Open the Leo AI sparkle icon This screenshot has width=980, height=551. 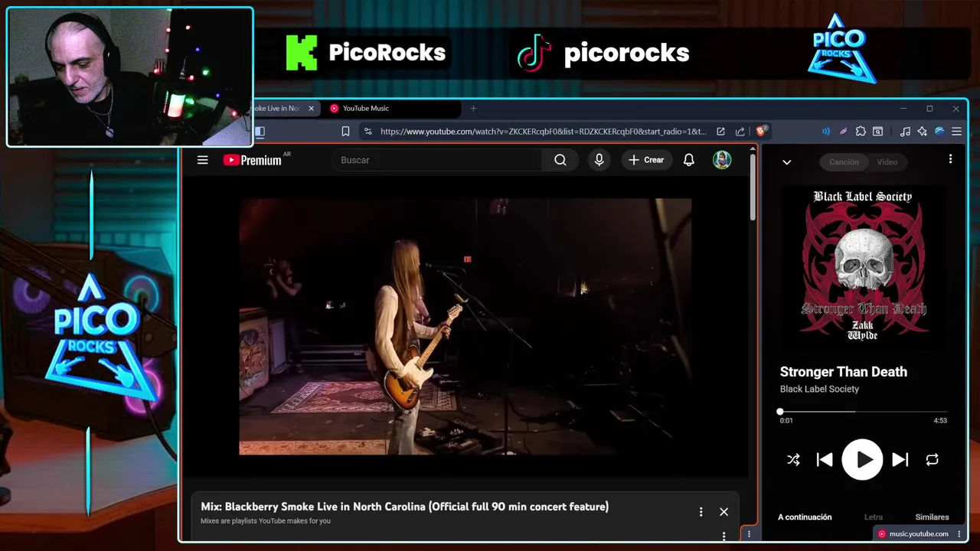(x=922, y=132)
